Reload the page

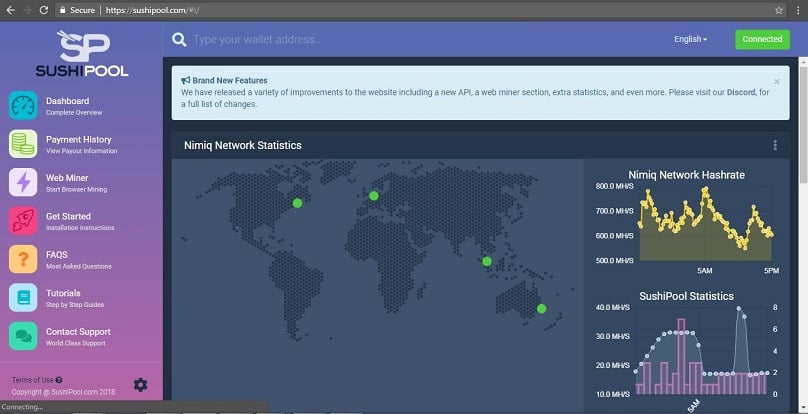(44, 10)
